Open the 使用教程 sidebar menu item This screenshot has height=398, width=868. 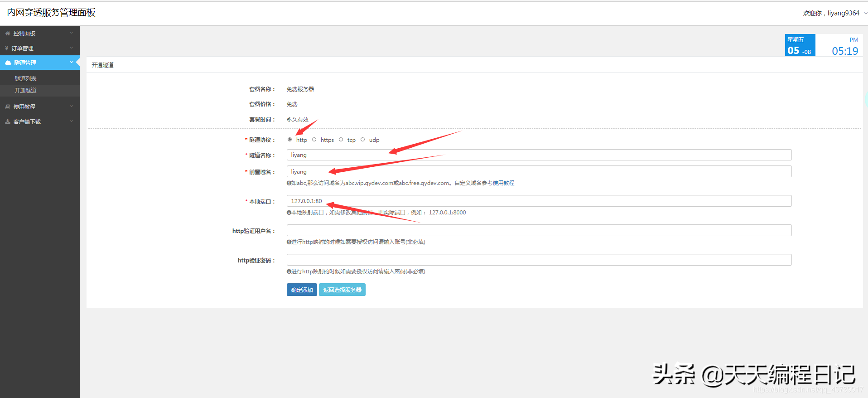[x=40, y=107]
